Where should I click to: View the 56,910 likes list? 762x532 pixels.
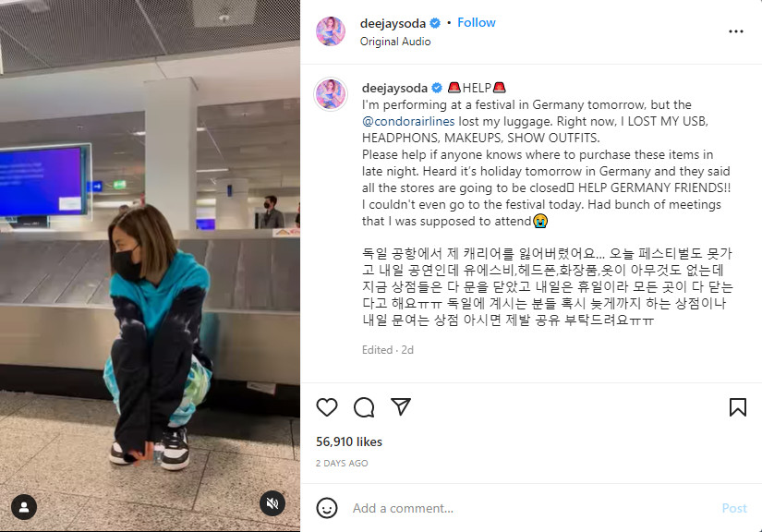point(349,441)
